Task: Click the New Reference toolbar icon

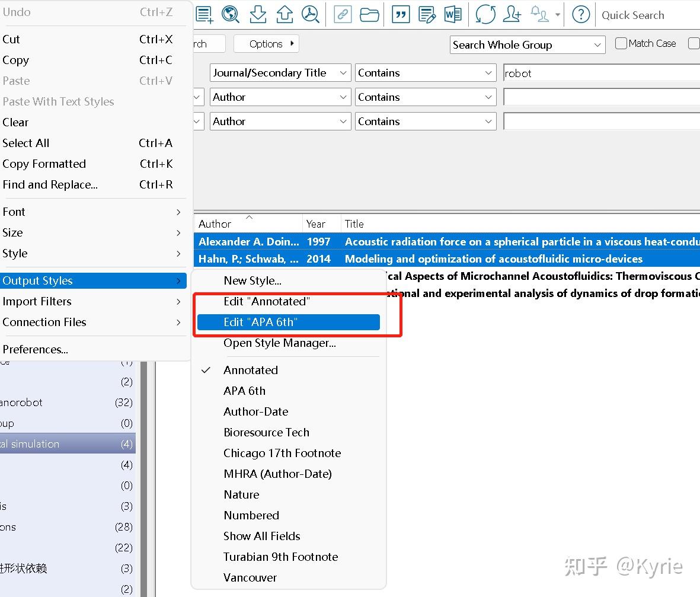Action: [x=204, y=15]
